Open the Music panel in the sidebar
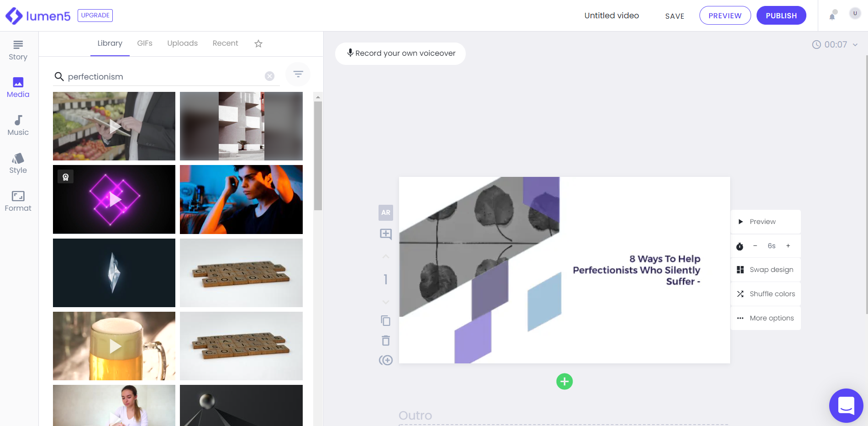 [18, 124]
